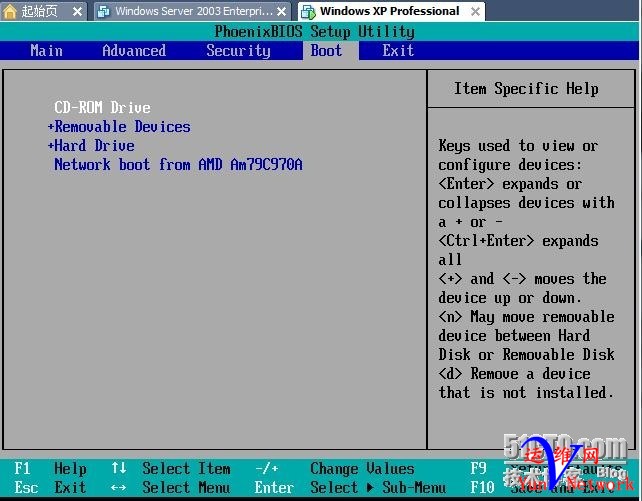This screenshot has height=501, width=642.
Task: Click the VM icon on Windows XP tab
Action: point(308,11)
